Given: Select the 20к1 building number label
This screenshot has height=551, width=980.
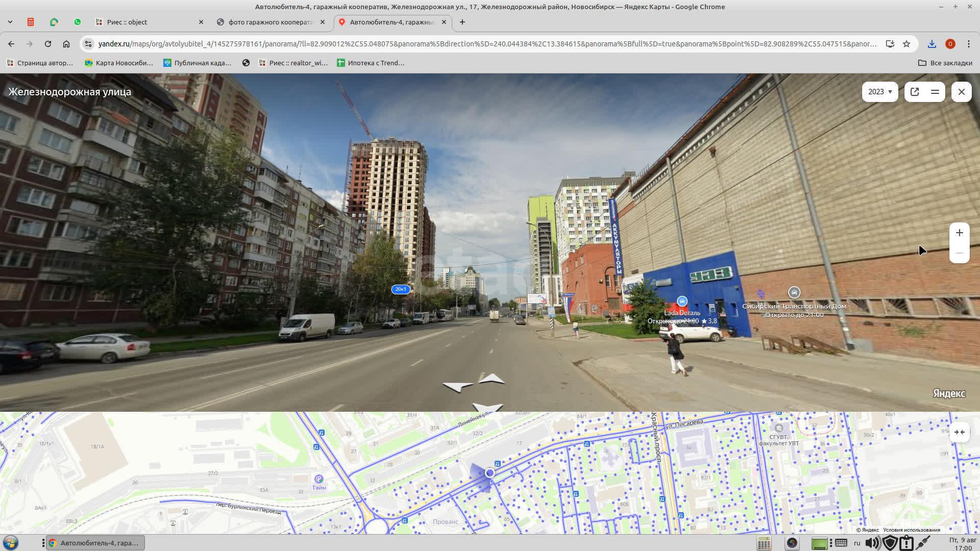Looking at the screenshot, I should tap(401, 289).
